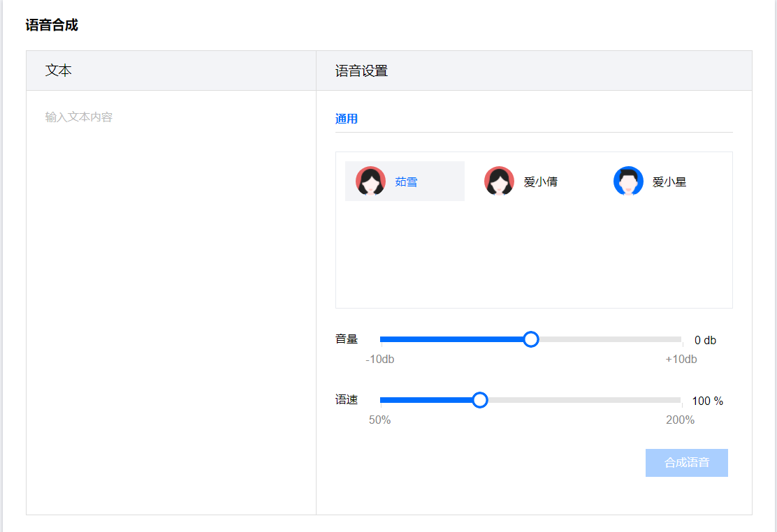This screenshot has width=777, height=532.
Task: Click the 50% minimum speed label
Action: 380,420
